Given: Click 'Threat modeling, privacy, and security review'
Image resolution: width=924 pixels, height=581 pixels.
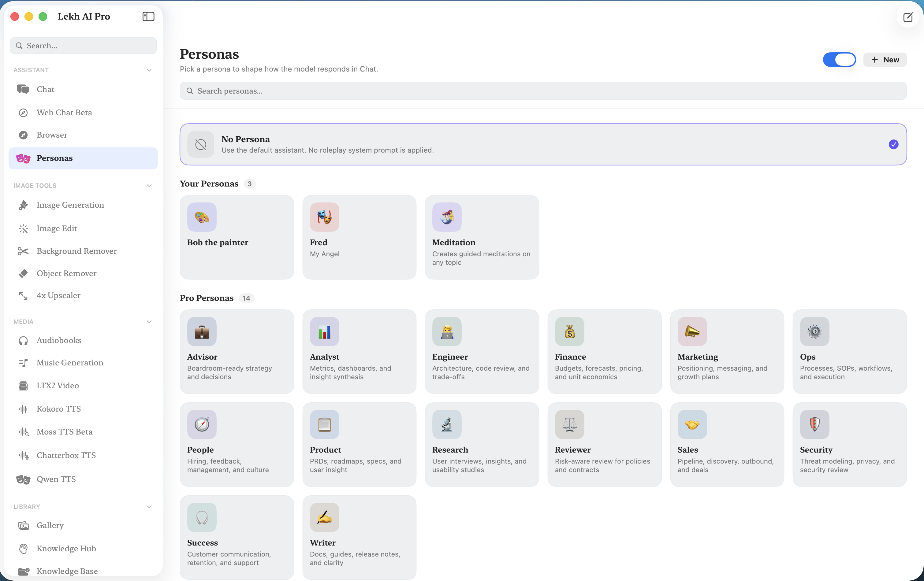Looking at the screenshot, I should tap(847, 466).
